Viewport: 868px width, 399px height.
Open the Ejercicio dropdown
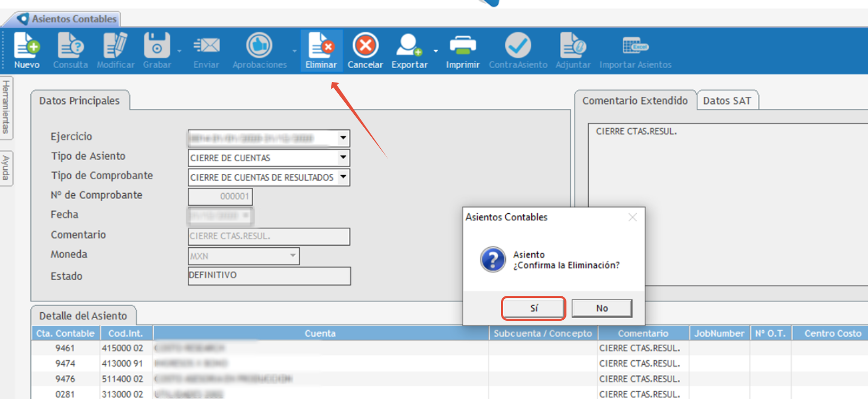[x=344, y=138]
